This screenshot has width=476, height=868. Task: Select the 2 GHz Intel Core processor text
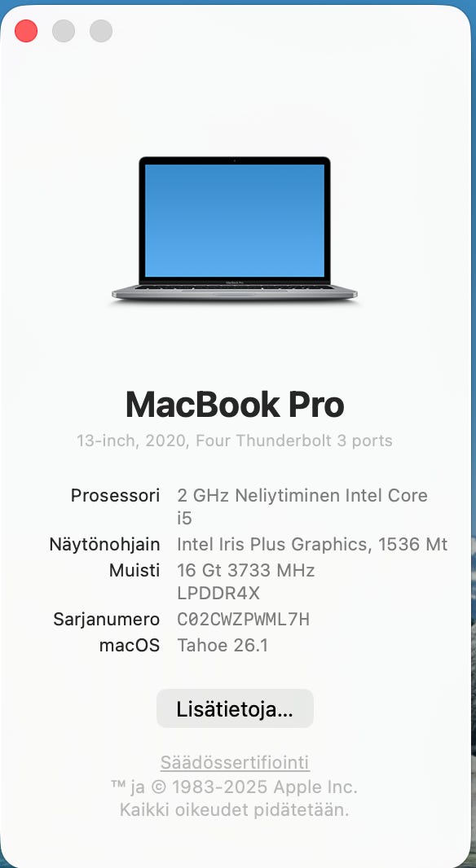302,506
